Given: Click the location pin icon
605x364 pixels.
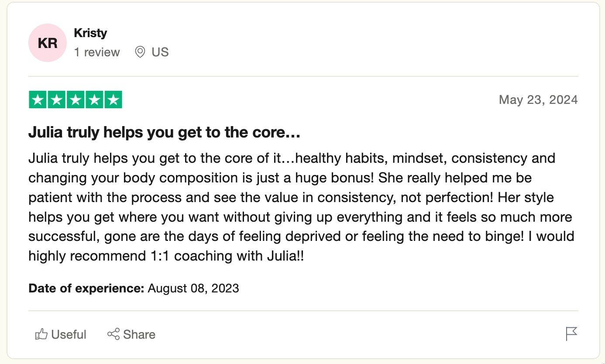Looking at the screenshot, I should [x=140, y=52].
